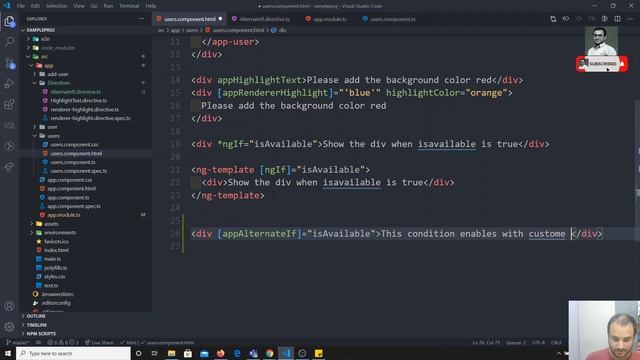Click the master branch status item

(18, 342)
